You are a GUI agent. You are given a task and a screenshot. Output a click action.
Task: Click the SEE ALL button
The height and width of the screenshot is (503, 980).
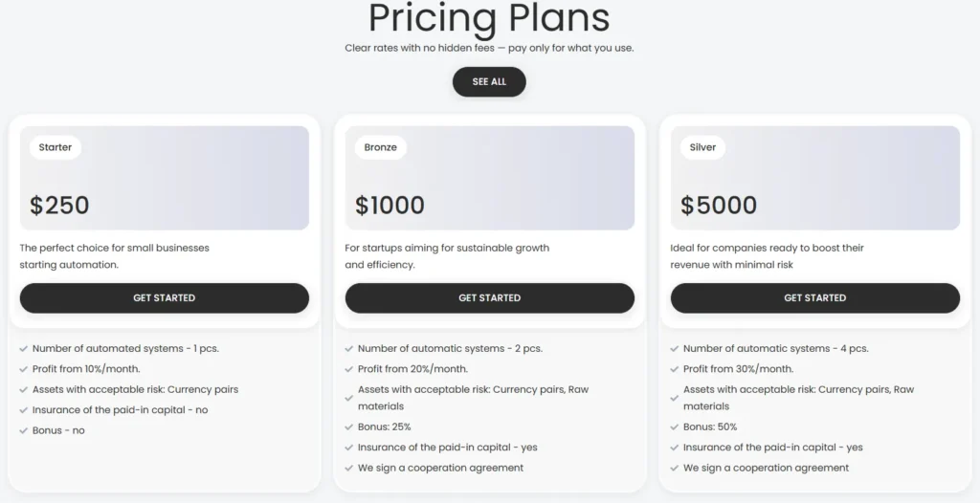(x=489, y=82)
